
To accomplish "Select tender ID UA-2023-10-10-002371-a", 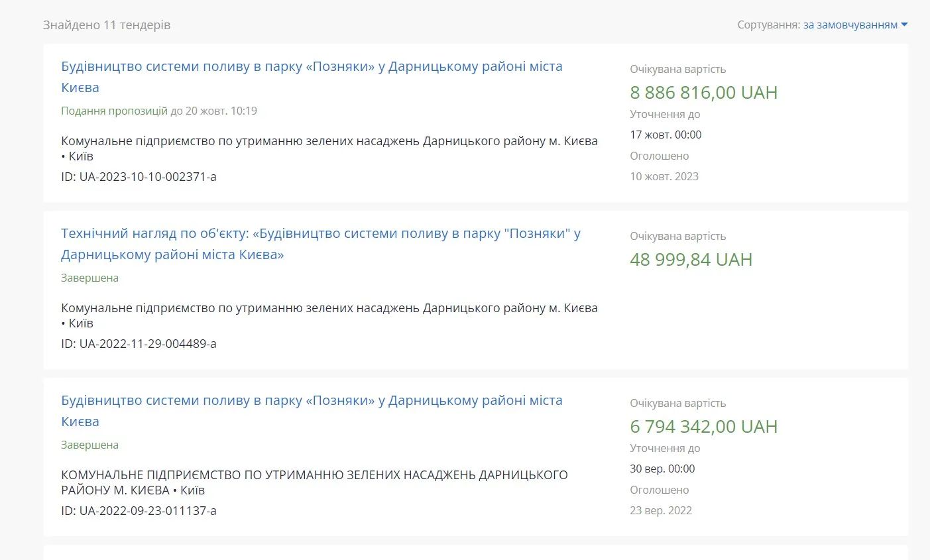I will click(139, 177).
